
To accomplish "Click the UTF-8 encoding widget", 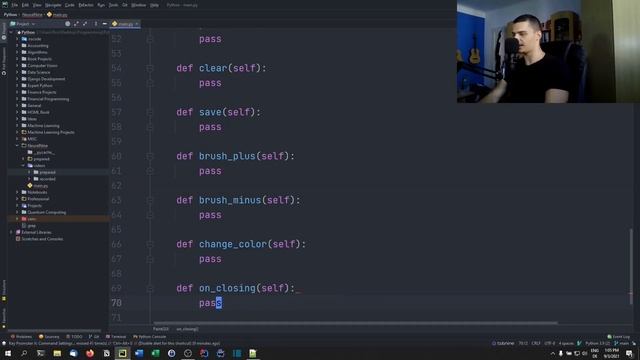I will 550,343.
